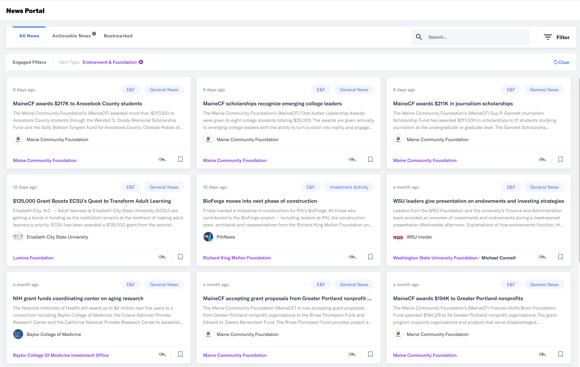Open Washington State University Foundation link
Screen dimensions: 580x367
tap(435, 258)
